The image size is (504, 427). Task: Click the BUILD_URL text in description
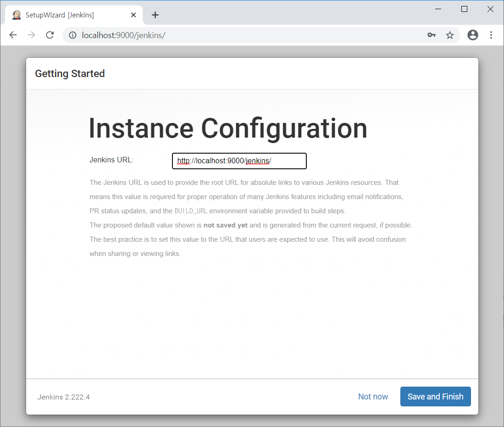[191, 211]
